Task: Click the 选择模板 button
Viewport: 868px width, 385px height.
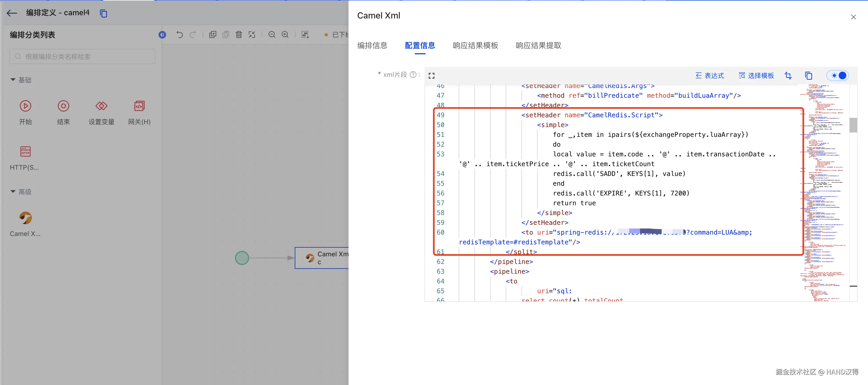Action: [756, 75]
